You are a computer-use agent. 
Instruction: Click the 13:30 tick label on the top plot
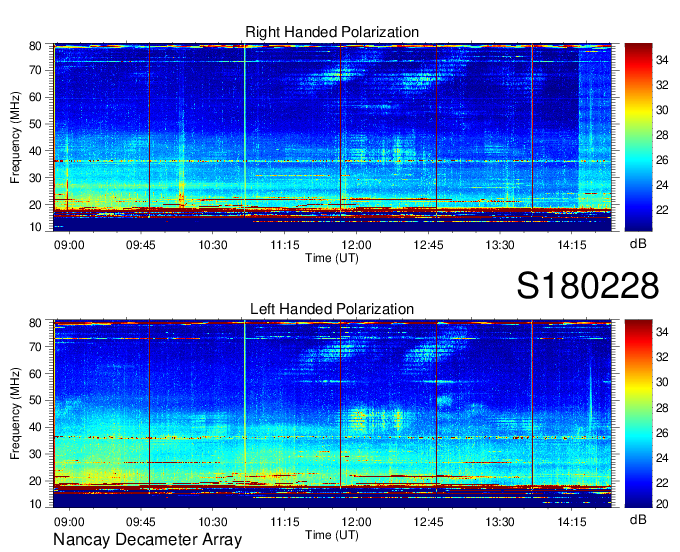click(x=500, y=245)
